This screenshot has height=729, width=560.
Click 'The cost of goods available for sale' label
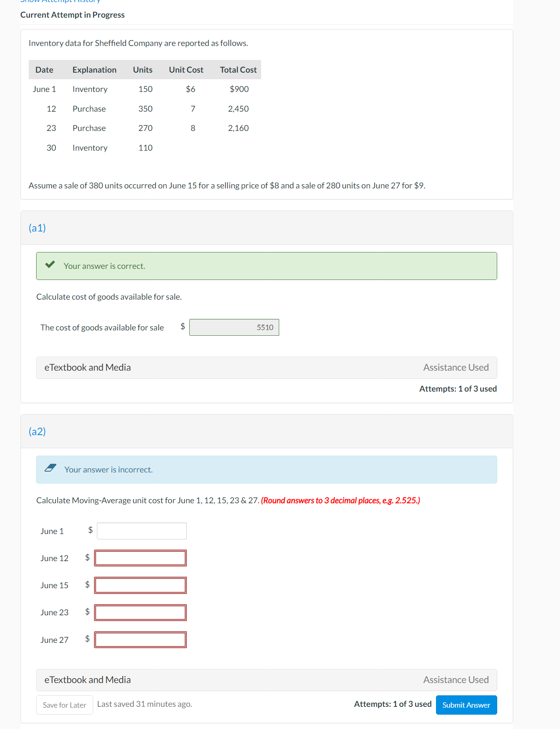click(102, 328)
